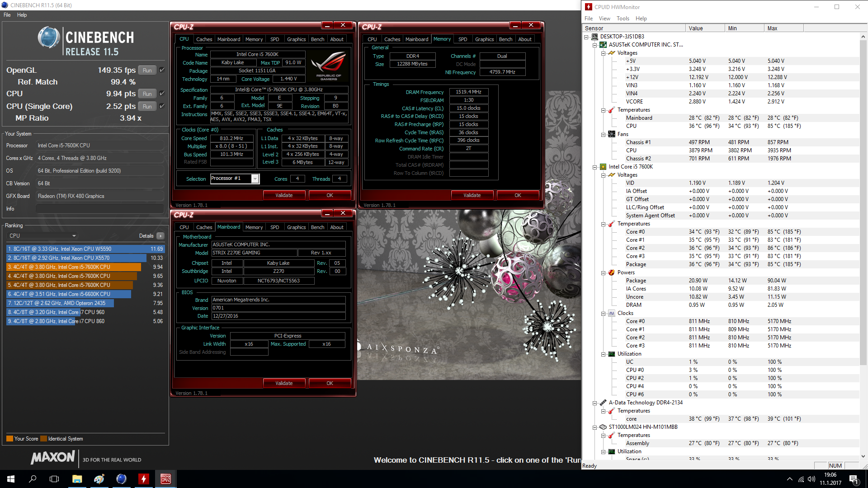
Task: Open volume control in system tray
Action: coord(811,479)
